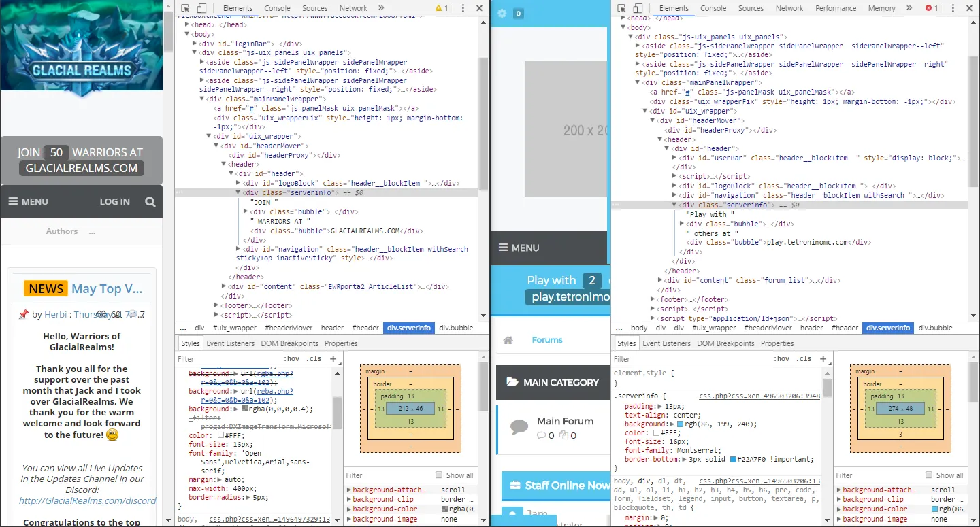Open the kebab menu in right DevTools

pos(953,8)
